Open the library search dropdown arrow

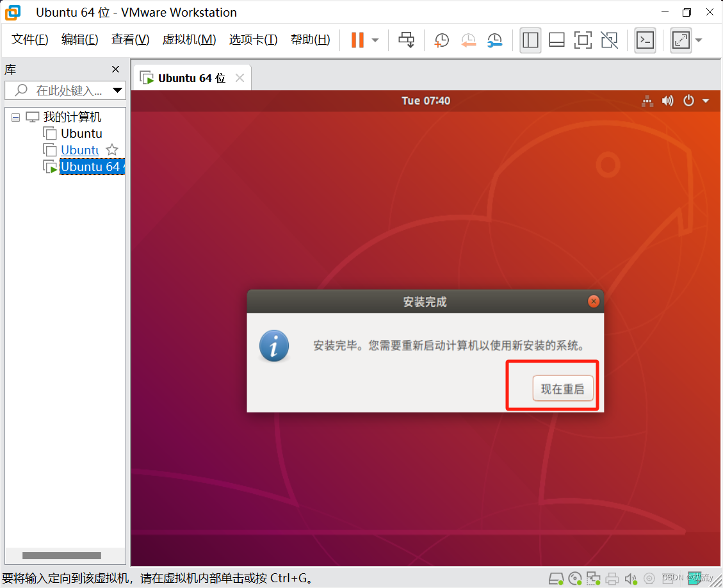pyautogui.click(x=118, y=90)
